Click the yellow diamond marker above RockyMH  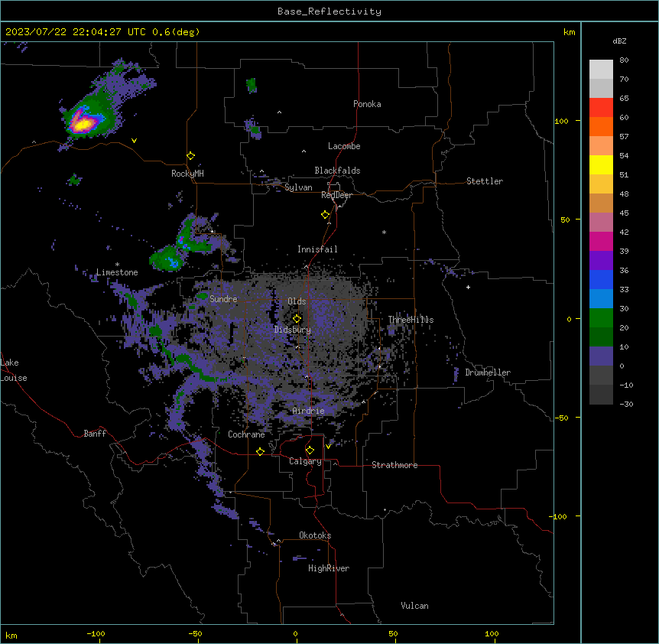(190, 156)
